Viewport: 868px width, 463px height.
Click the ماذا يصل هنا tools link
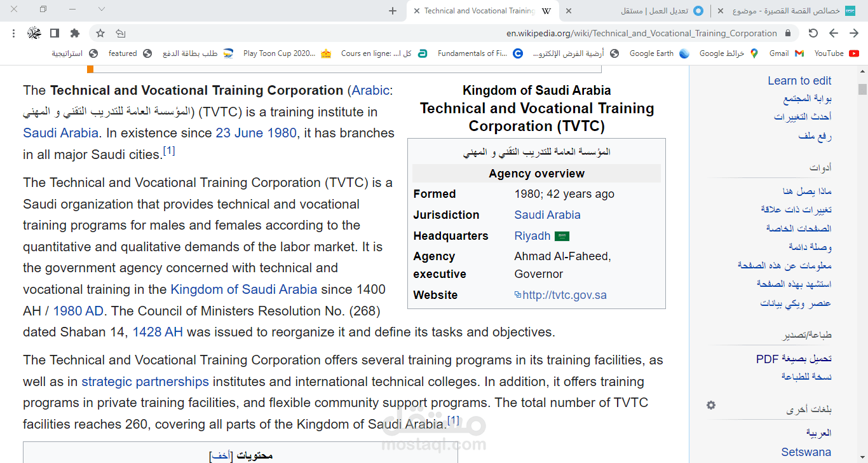tap(807, 191)
